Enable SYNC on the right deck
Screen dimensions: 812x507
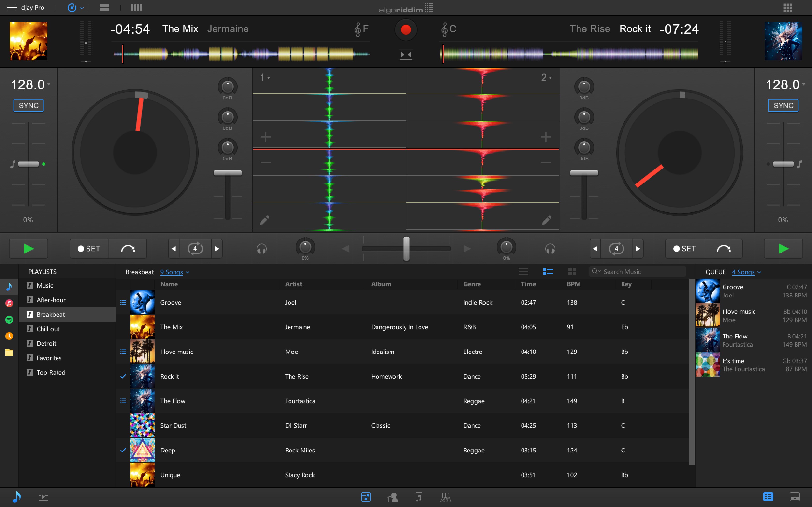tap(783, 105)
